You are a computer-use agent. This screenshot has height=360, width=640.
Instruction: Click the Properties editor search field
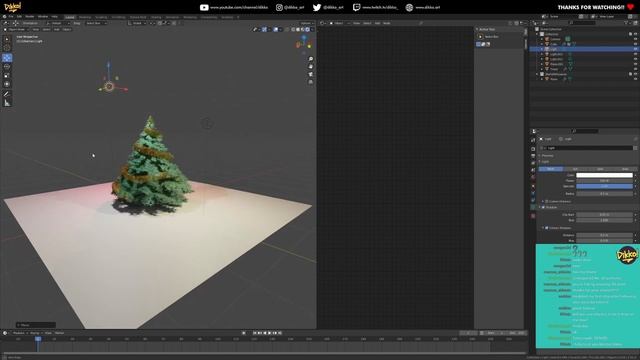click(x=585, y=131)
